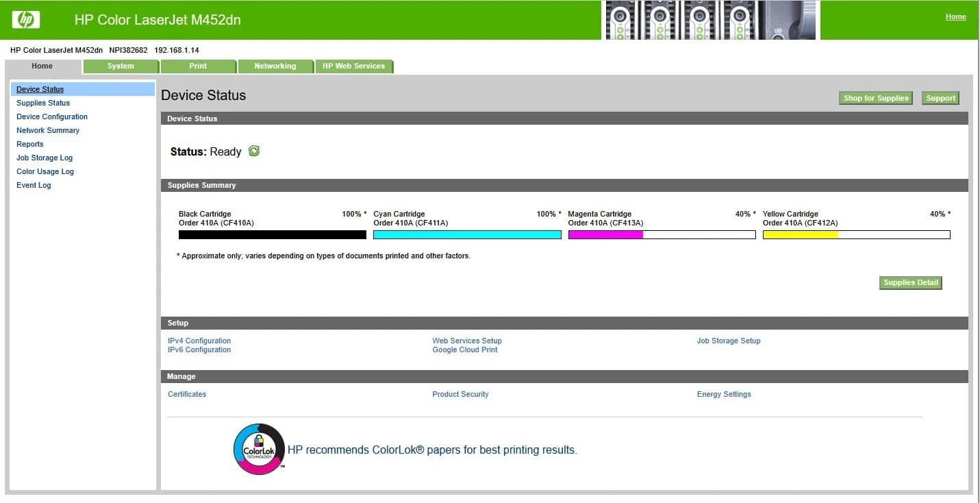Click the printer banner image in the header
The image size is (980, 503).
click(711, 20)
